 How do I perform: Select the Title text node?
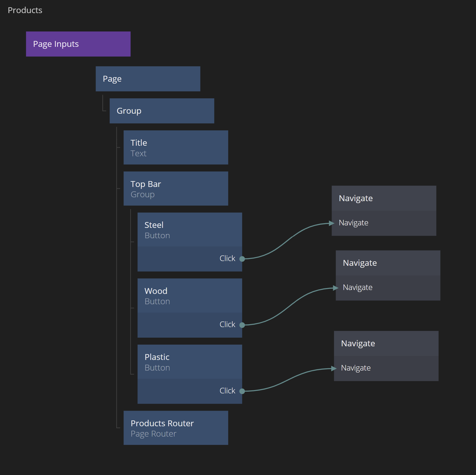(176, 148)
